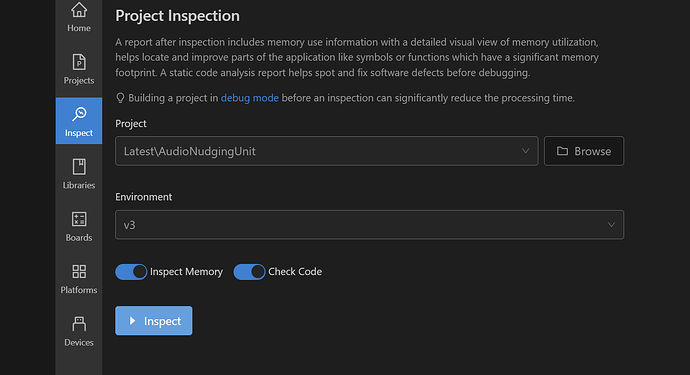690x375 pixels.
Task: Click the Environment label text
Action: (143, 197)
